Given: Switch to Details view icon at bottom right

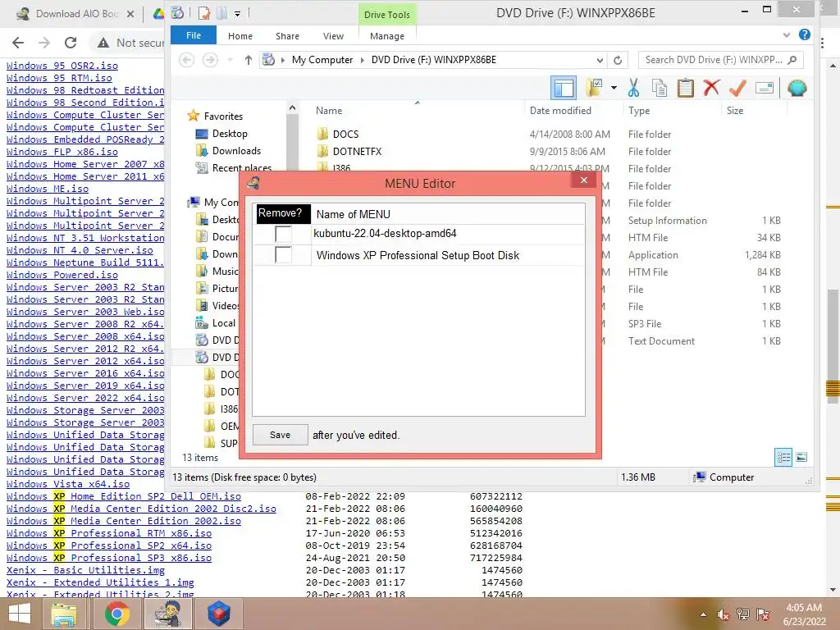Looking at the screenshot, I should [x=783, y=458].
